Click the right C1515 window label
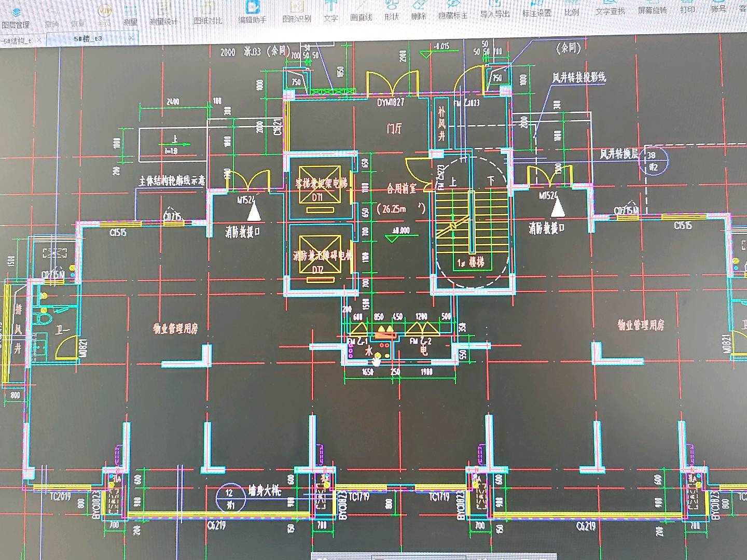 click(683, 225)
